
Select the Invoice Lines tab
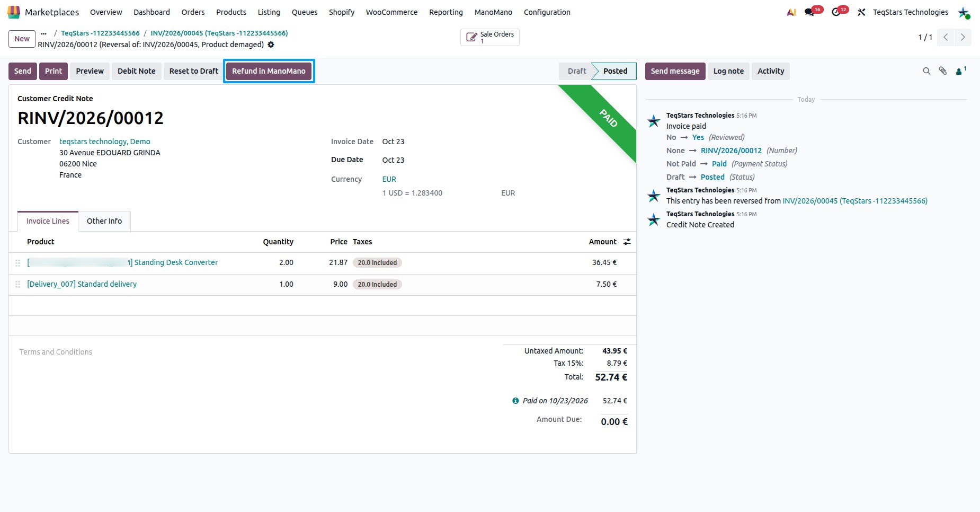click(48, 221)
